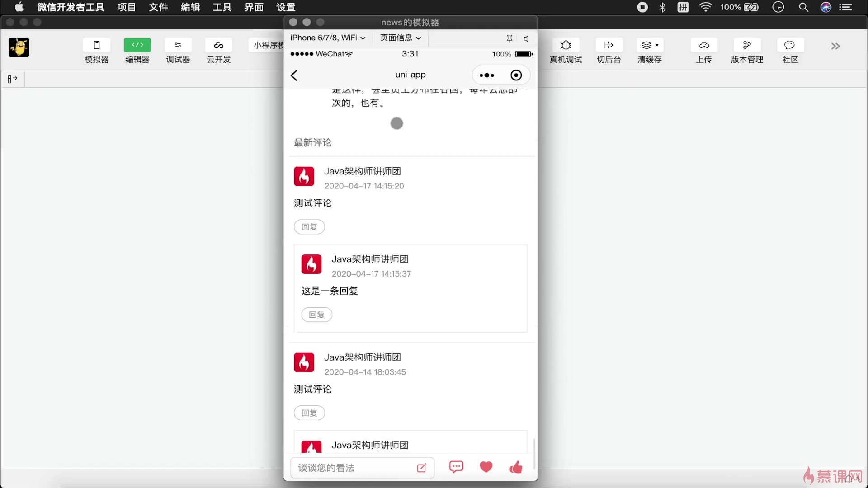
Task: Open the 微信开发者工具 app menu
Action: coord(71,7)
